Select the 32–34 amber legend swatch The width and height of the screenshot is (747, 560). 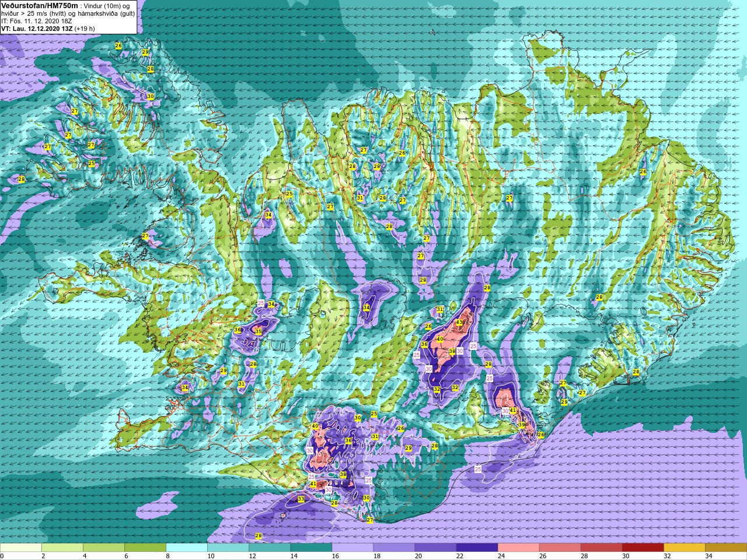pos(684,548)
